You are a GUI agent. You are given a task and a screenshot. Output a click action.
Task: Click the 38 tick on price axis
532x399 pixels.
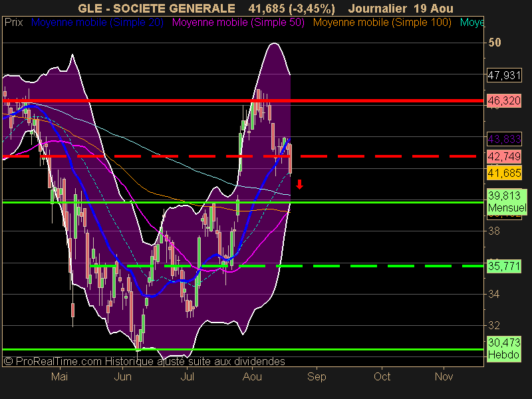494,231
